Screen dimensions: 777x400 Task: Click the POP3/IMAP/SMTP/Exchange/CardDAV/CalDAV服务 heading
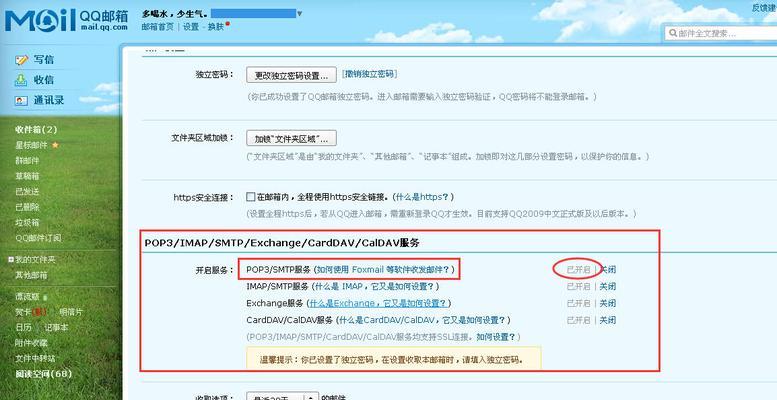coord(282,243)
